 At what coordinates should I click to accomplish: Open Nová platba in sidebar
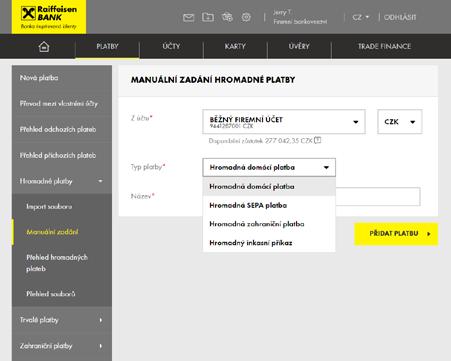(62, 78)
